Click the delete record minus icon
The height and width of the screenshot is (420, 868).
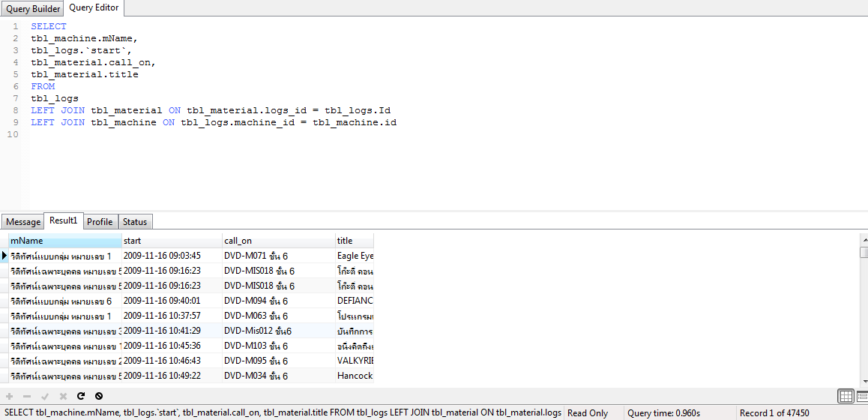pyautogui.click(x=27, y=396)
